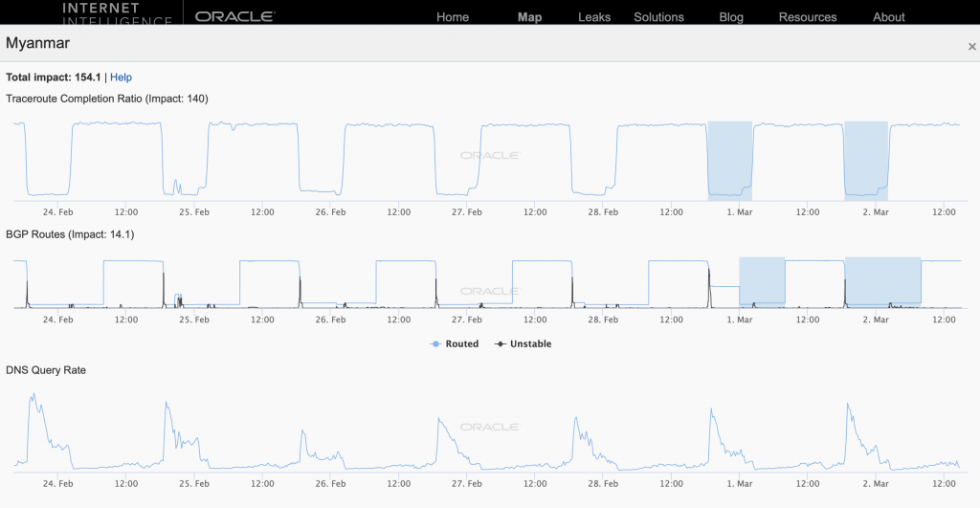Image resolution: width=980 pixels, height=508 pixels.
Task: Click the Internet Intelligence logo
Action: click(117, 13)
